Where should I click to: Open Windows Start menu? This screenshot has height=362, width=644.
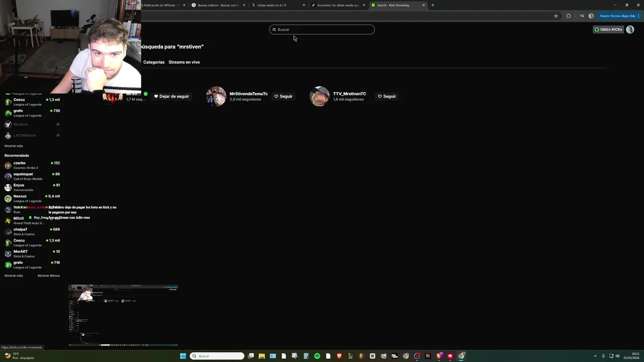tap(183, 356)
